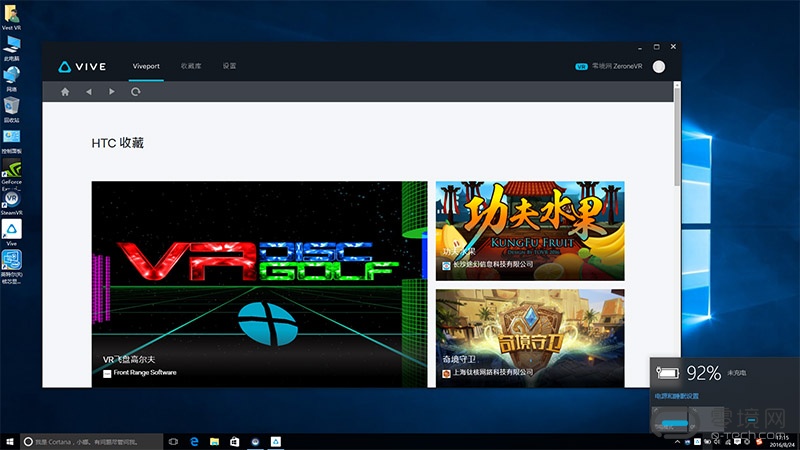Open the SteamVR desktop shortcut
The height and width of the screenshot is (450, 800).
[12, 200]
